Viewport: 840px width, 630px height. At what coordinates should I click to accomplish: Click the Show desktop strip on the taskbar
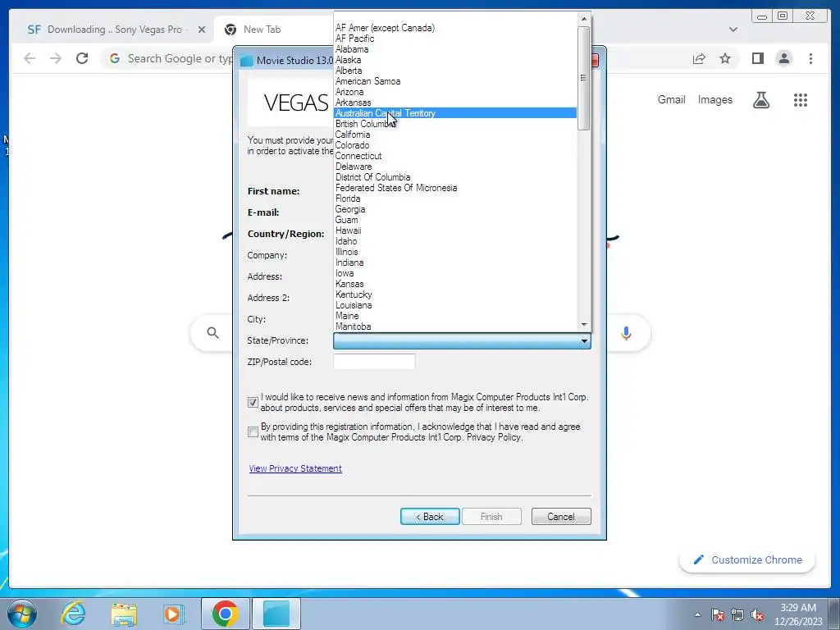[834, 614]
